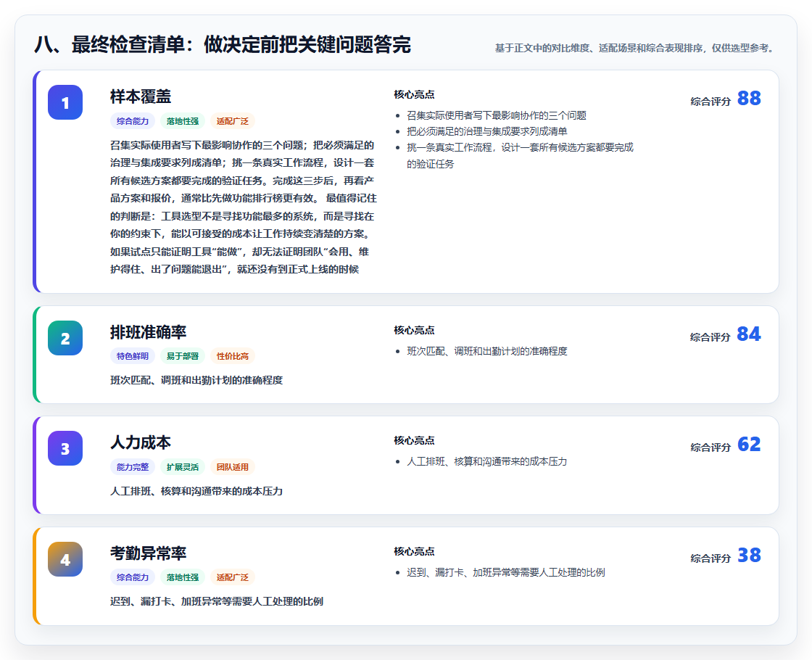Click the rank badge number 4
Viewport: 812px width, 660px height.
65,559
